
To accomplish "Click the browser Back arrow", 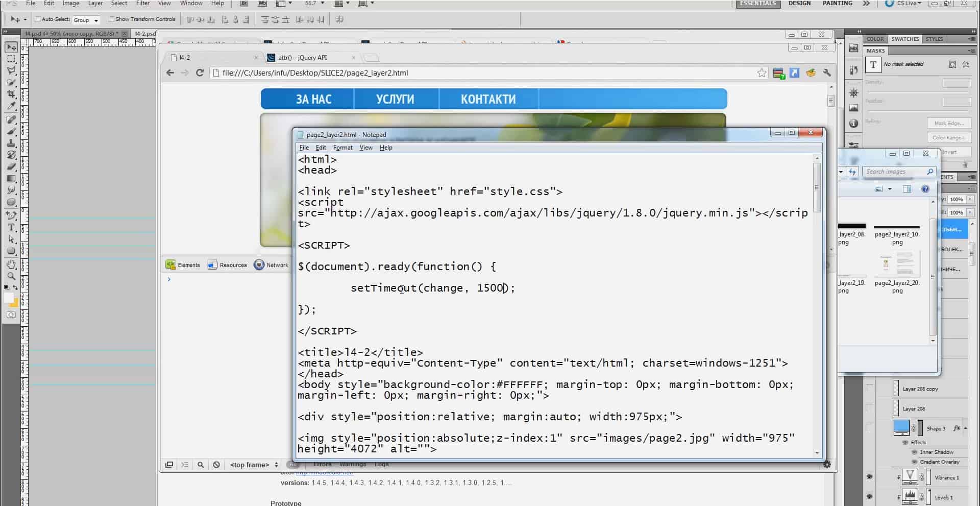I will coord(170,73).
